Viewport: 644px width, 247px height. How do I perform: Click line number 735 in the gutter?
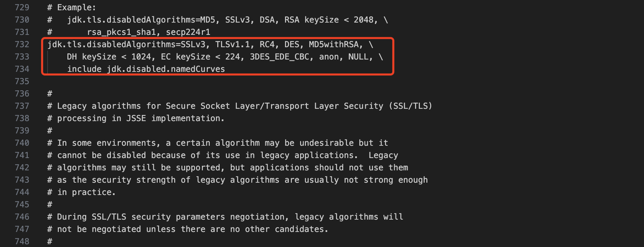[22, 81]
